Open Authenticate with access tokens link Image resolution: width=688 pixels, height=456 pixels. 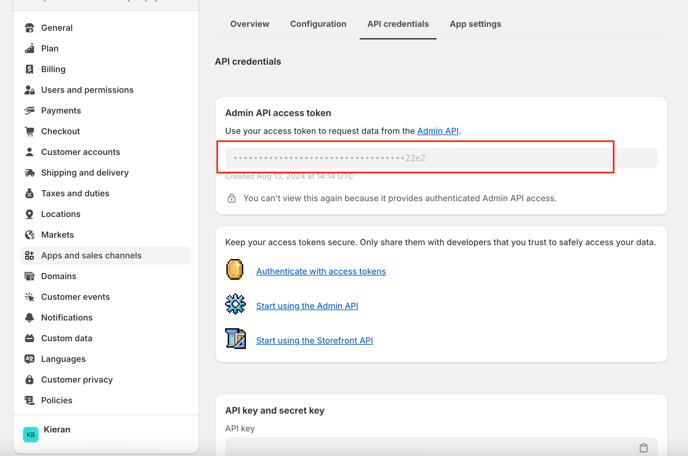pos(320,271)
